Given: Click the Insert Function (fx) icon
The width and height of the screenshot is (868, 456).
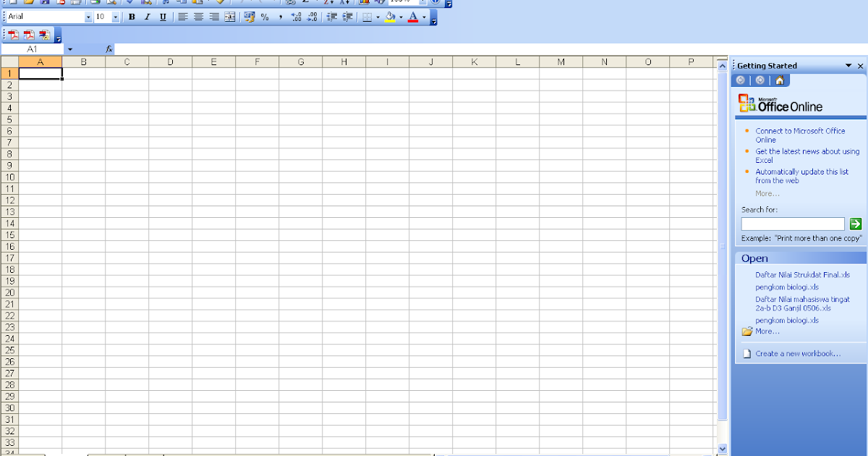Looking at the screenshot, I should coord(109,48).
